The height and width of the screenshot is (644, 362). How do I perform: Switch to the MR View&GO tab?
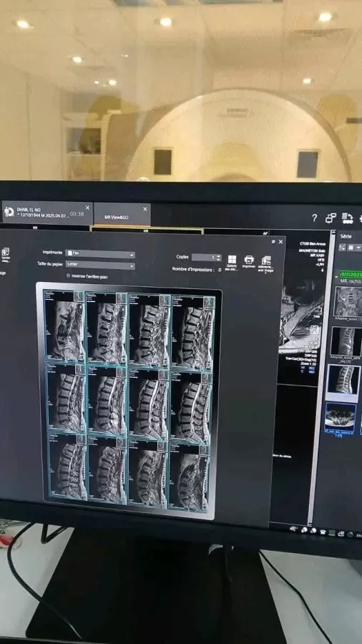[122, 215]
